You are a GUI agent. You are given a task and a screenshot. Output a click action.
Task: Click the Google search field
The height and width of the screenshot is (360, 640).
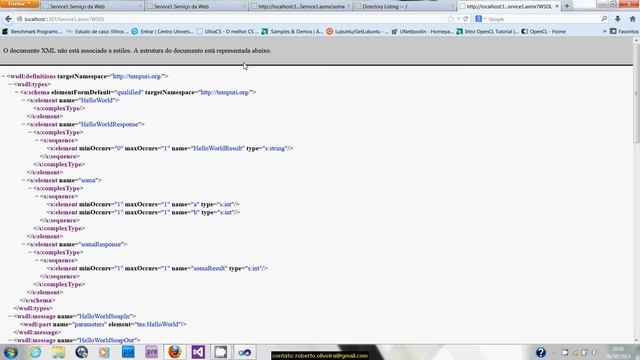pyautogui.click(x=543, y=19)
